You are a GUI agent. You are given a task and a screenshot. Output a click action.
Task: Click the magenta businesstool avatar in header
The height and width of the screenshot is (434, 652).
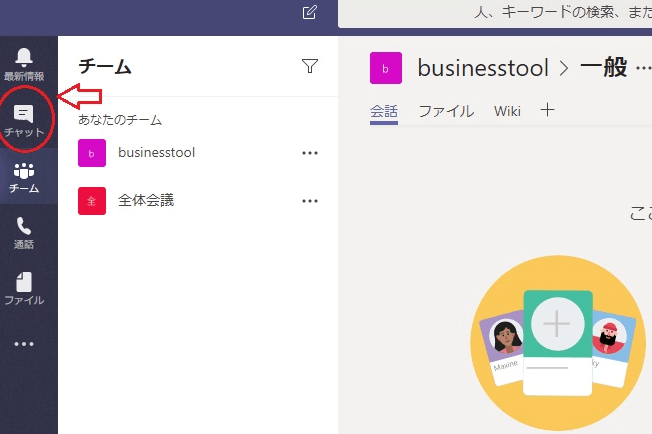[386, 68]
